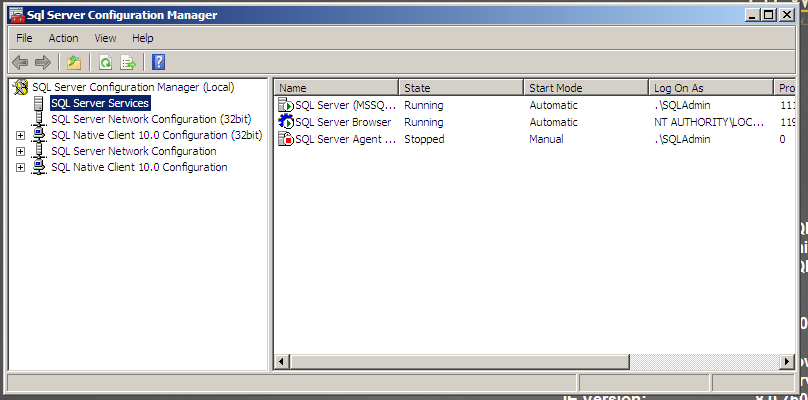The width and height of the screenshot is (808, 400).
Task: Select SQL Native Client 10.0 Configuration label
Action: coord(139,167)
